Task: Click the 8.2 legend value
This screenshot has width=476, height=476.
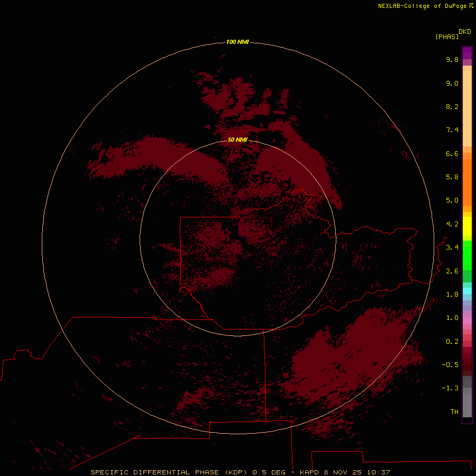Action: pos(452,106)
